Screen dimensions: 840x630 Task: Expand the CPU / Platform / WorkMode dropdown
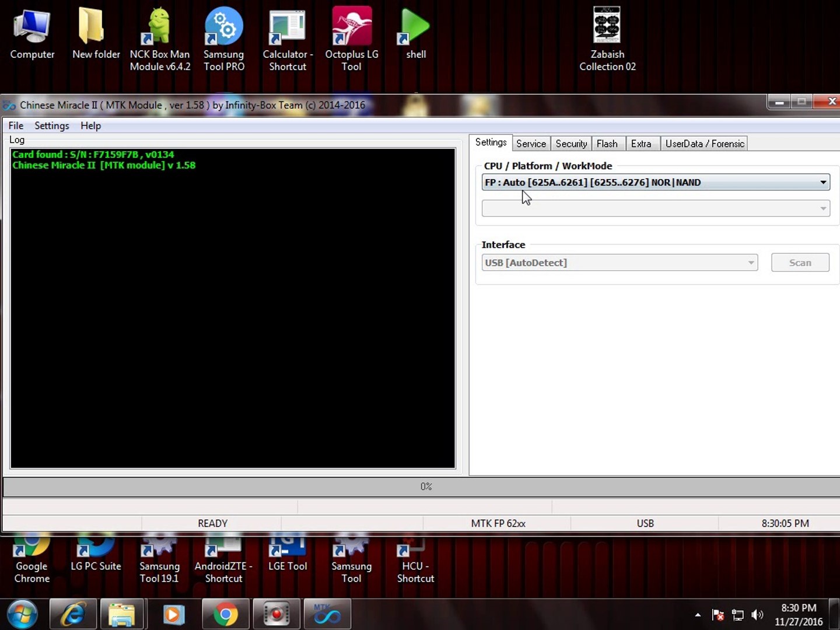point(656,183)
